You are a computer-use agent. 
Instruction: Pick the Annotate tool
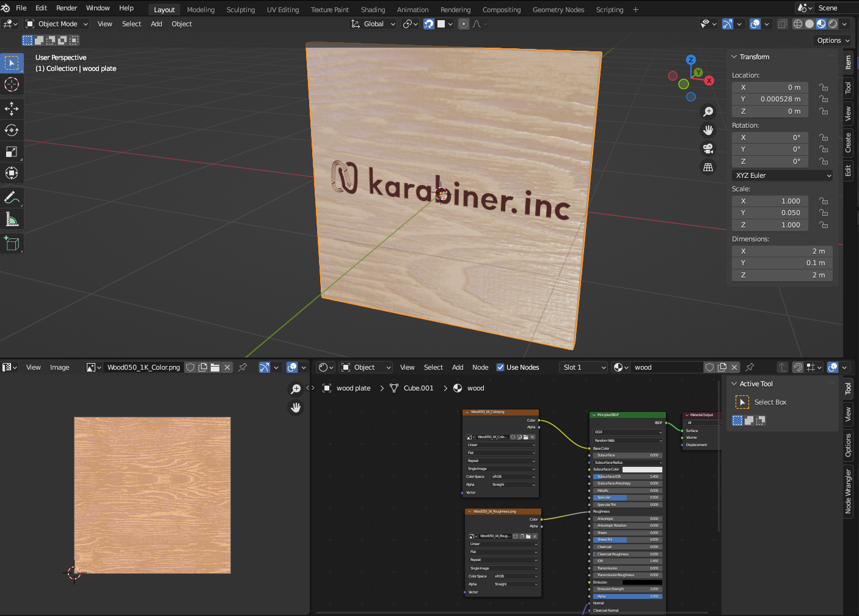click(12, 197)
